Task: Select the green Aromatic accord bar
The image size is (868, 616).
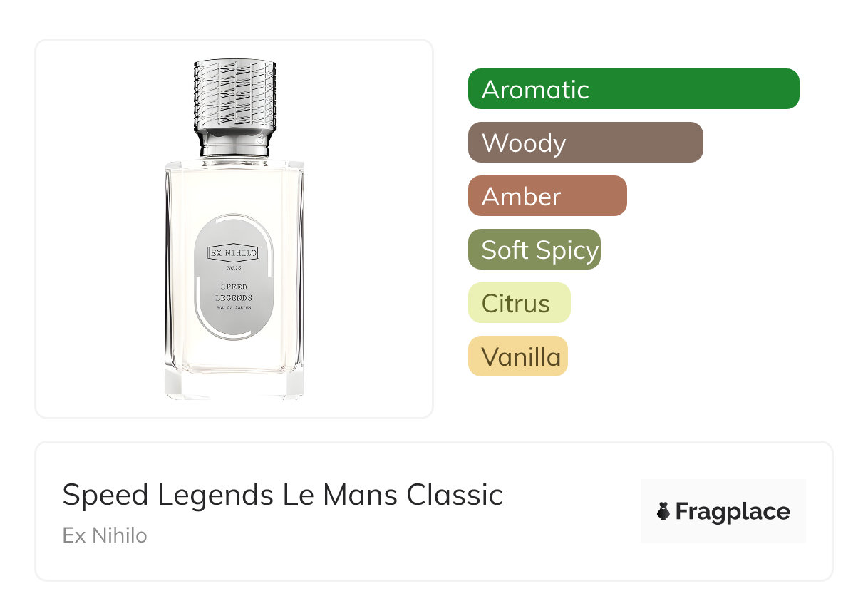Action: tap(633, 89)
